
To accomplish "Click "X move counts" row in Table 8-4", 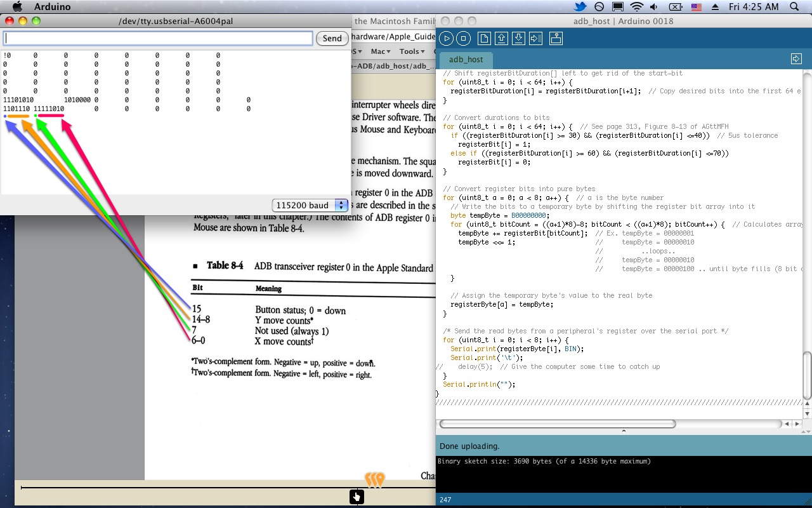I will tap(285, 341).
